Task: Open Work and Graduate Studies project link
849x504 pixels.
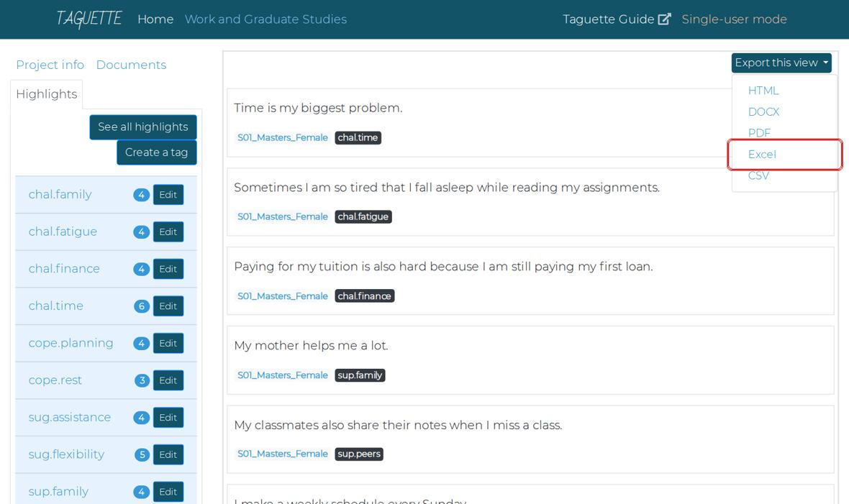Action: click(x=265, y=19)
